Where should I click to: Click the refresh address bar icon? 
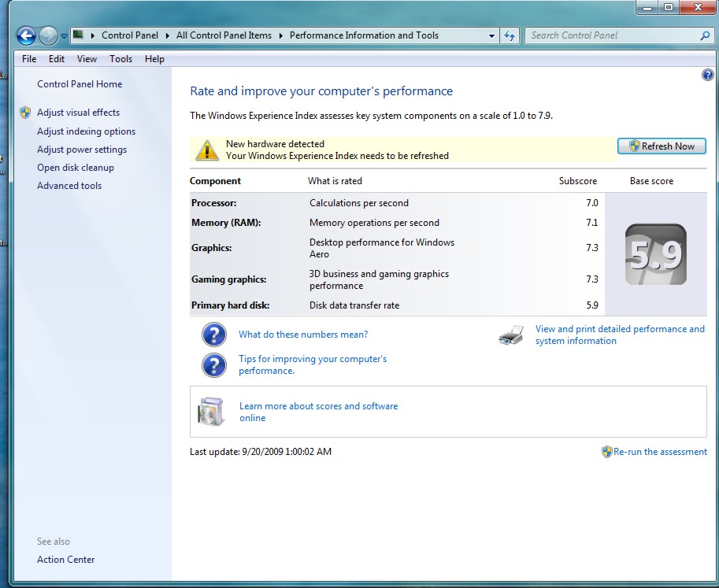[509, 35]
